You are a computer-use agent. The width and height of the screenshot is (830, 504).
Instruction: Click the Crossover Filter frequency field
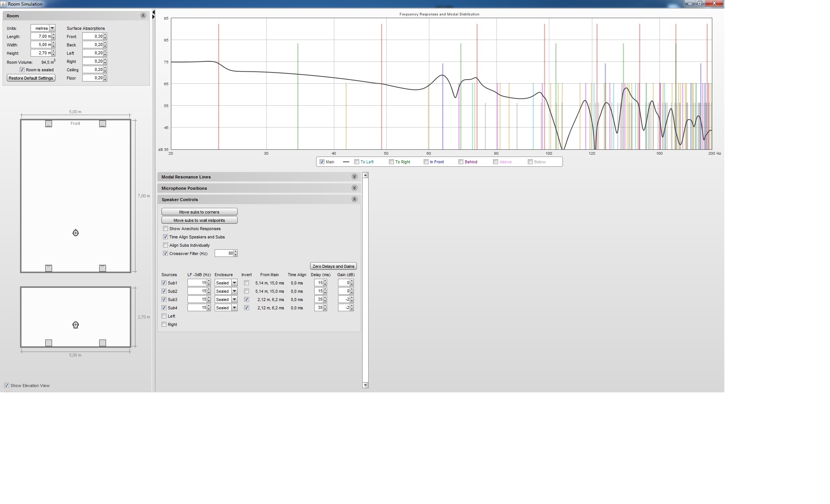tap(224, 254)
